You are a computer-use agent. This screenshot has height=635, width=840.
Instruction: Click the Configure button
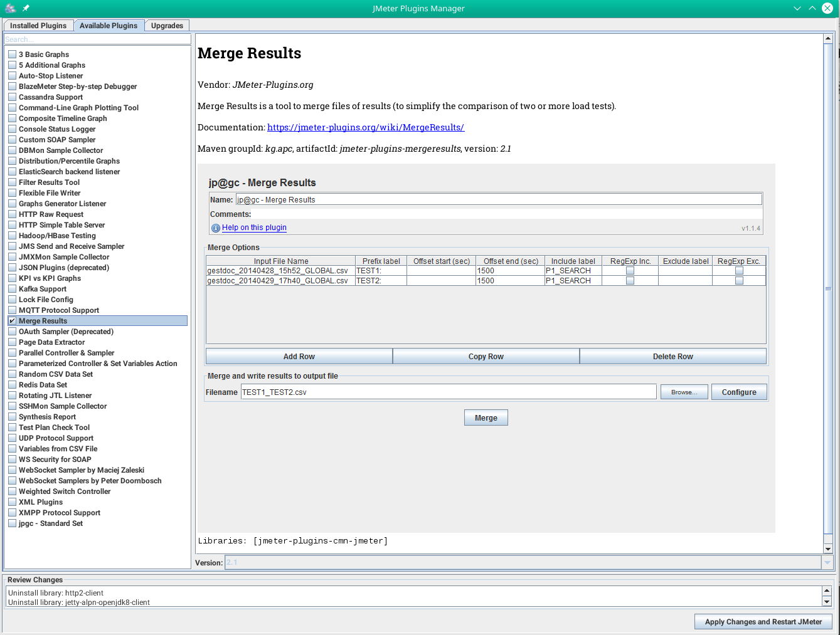tap(739, 392)
